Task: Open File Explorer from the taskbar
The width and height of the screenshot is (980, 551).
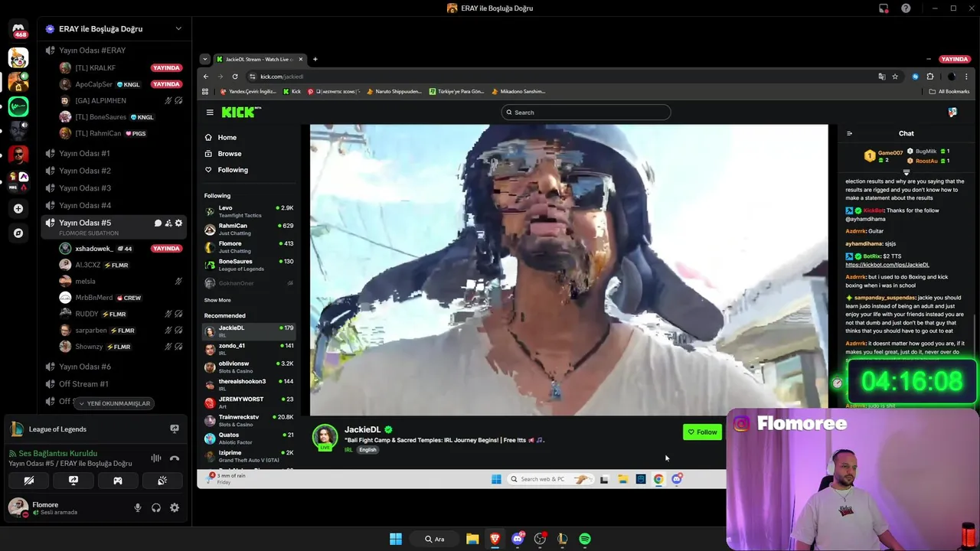Action: (x=472, y=539)
